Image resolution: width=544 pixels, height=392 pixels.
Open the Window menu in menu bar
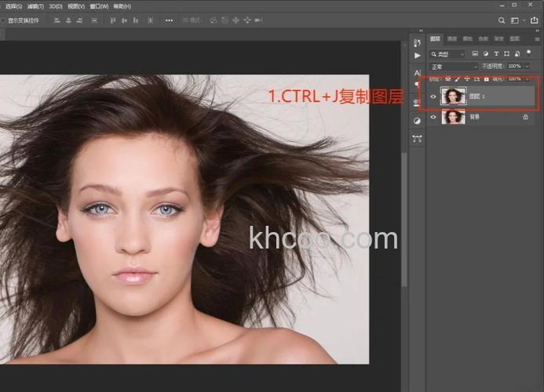click(99, 6)
